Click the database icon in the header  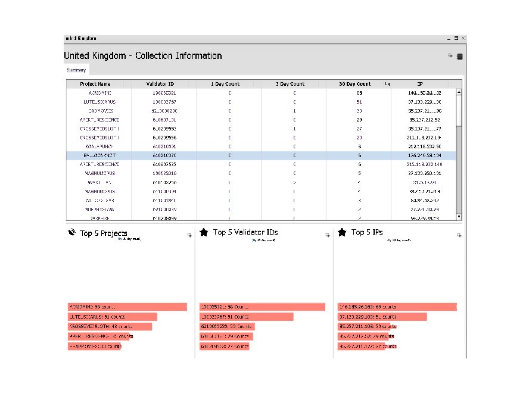[459, 57]
